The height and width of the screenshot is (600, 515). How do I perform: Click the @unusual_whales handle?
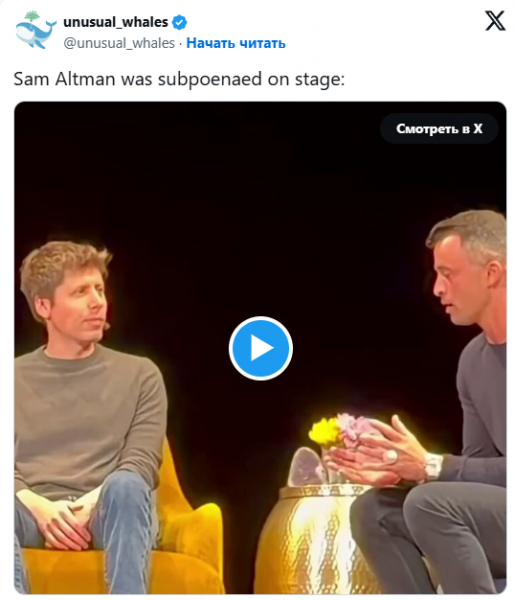[x=119, y=43]
